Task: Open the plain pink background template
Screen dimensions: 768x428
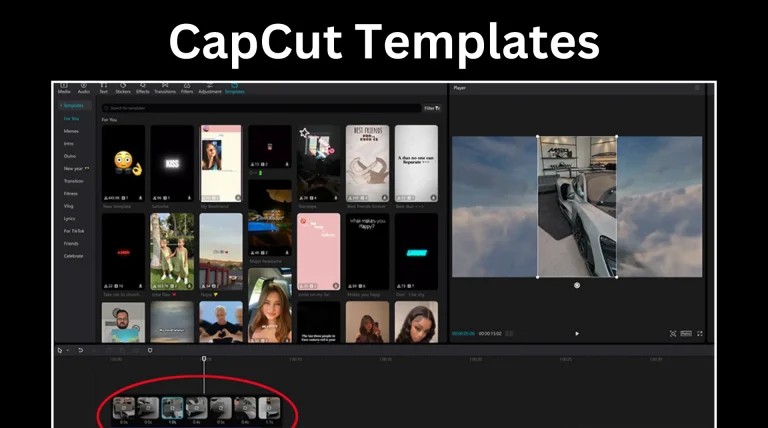Action: click(318, 252)
